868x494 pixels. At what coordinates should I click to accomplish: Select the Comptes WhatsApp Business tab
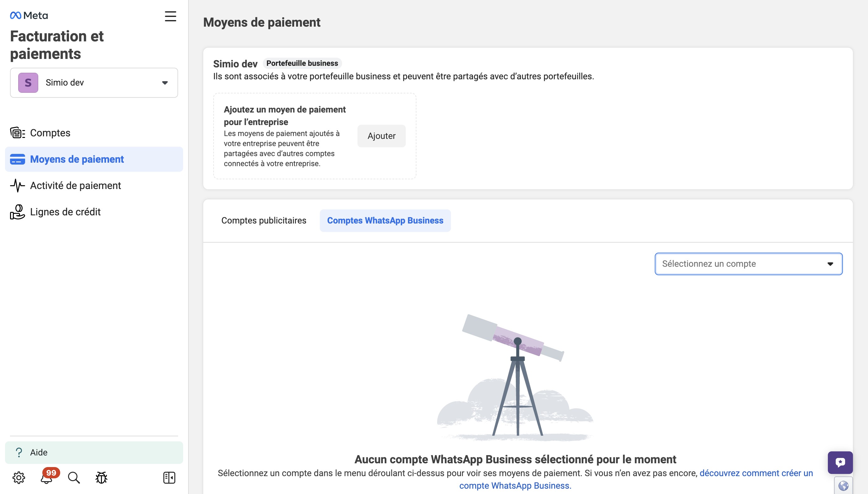click(385, 221)
